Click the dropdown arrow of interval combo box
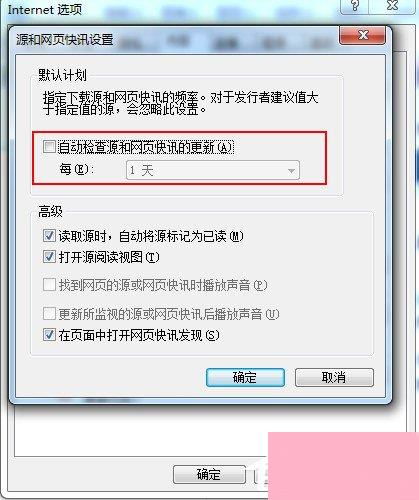 point(291,171)
